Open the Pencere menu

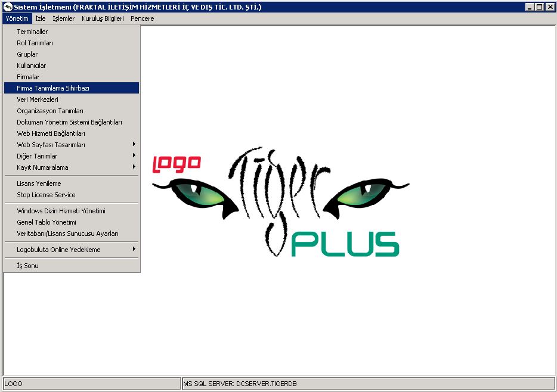point(142,18)
